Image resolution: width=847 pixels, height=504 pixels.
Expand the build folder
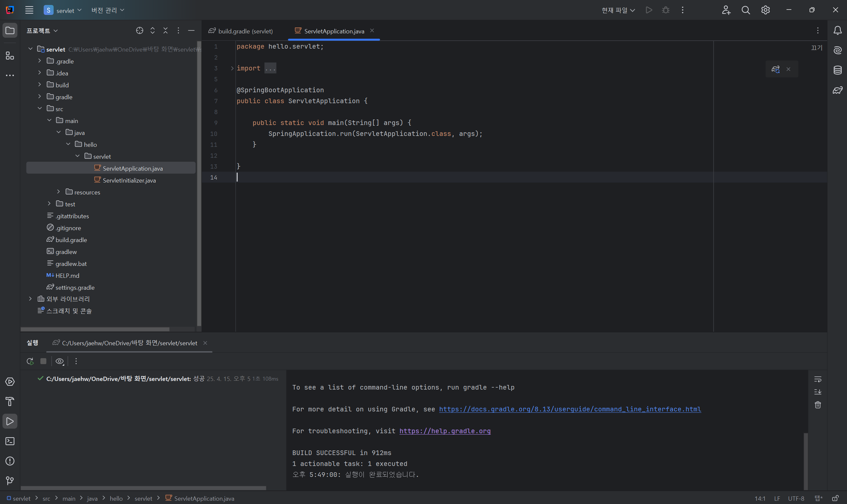39,85
